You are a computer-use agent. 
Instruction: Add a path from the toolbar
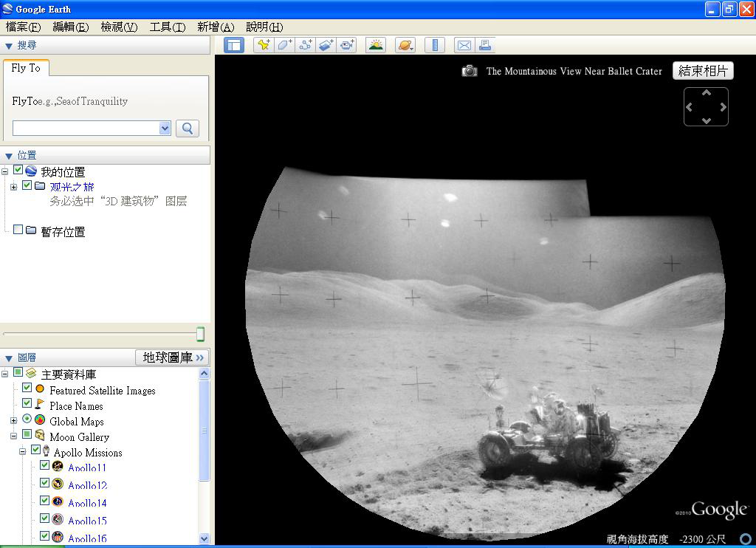tap(305, 45)
